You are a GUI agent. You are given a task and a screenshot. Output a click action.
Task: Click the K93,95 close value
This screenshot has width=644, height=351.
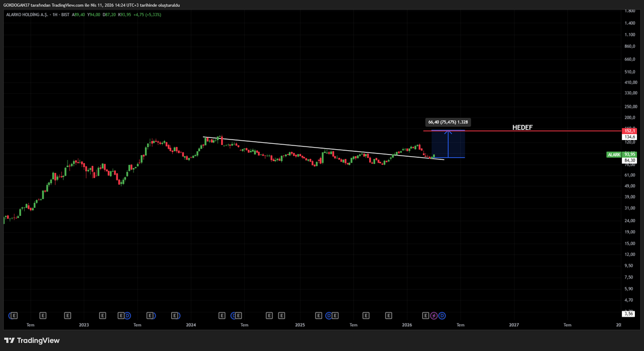125,14
